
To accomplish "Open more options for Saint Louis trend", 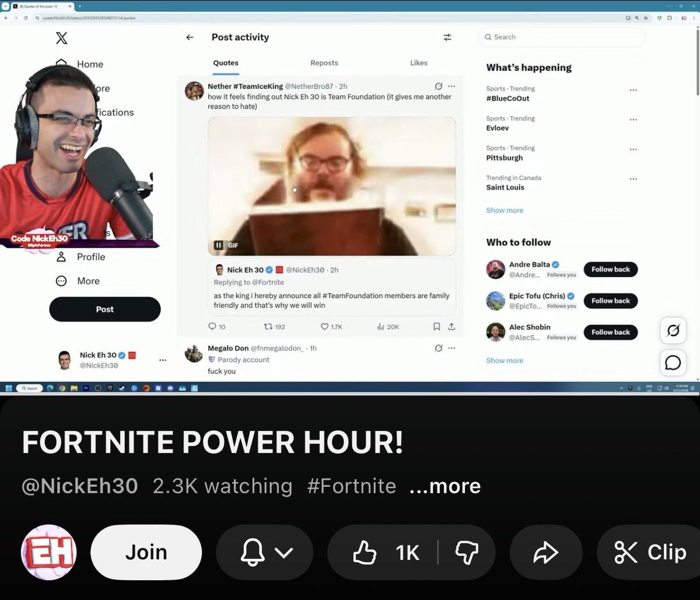I will (x=633, y=179).
